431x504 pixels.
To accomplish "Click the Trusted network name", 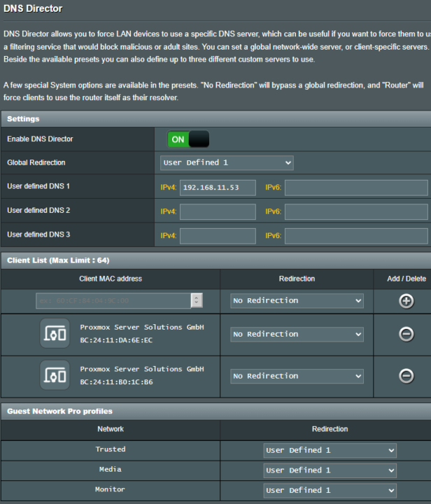I will pyautogui.click(x=111, y=449).
